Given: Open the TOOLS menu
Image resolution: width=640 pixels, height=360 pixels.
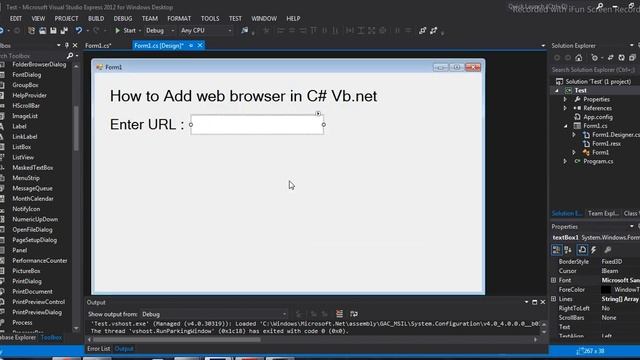Looking at the screenshot, I should (x=210, y=18).
